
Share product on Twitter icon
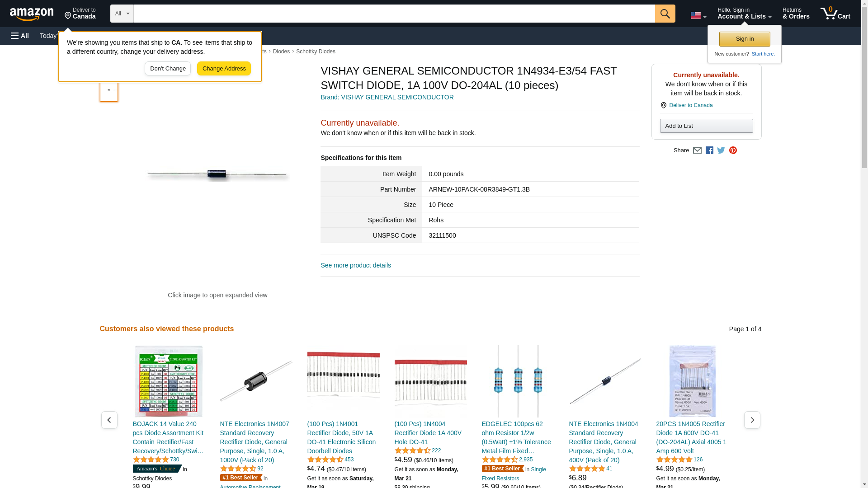click(x=721, y=150)
